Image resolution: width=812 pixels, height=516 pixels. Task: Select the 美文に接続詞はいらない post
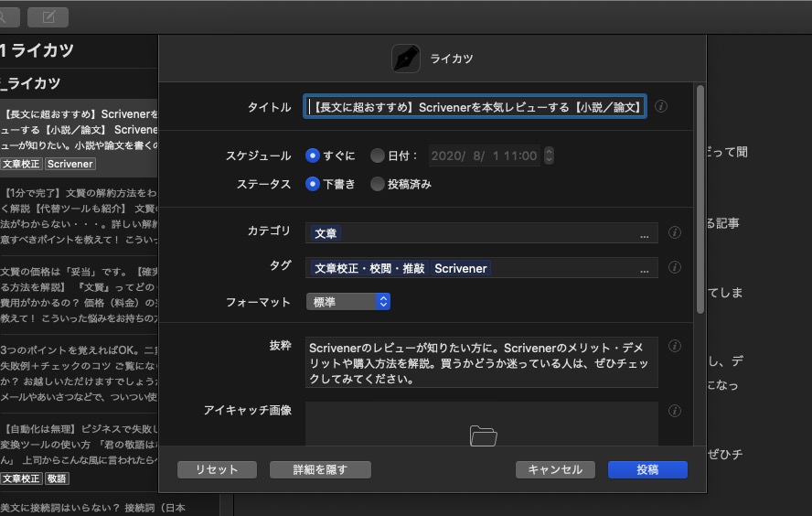tap(93, 508)
